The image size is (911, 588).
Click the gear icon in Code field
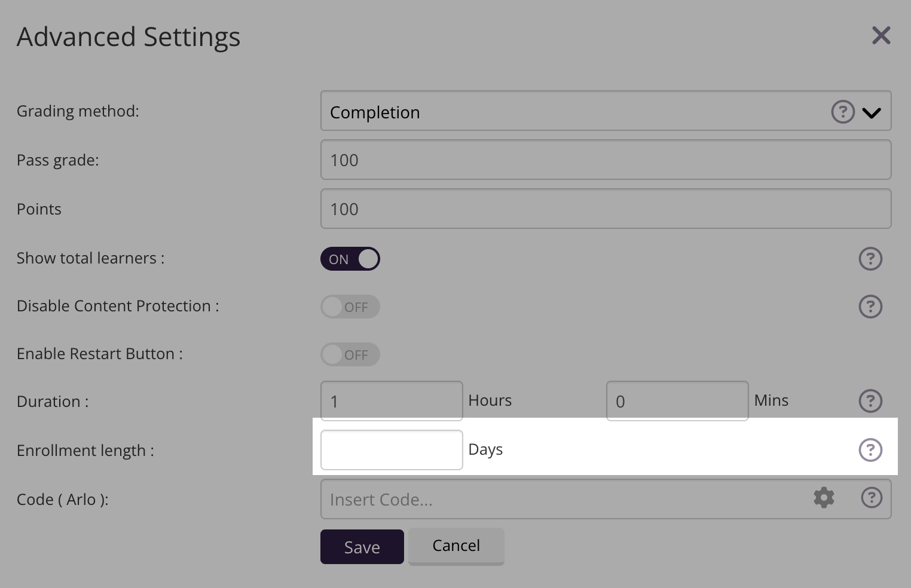824,498
